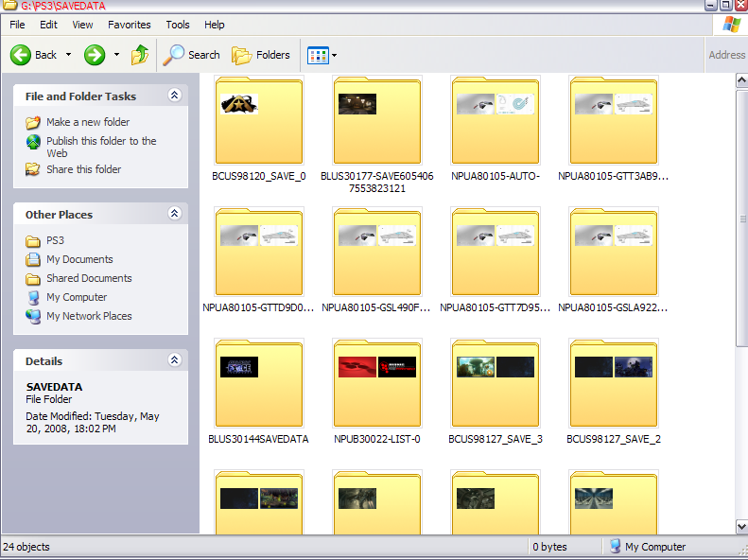Open the My Documents link

click(79, 259)
